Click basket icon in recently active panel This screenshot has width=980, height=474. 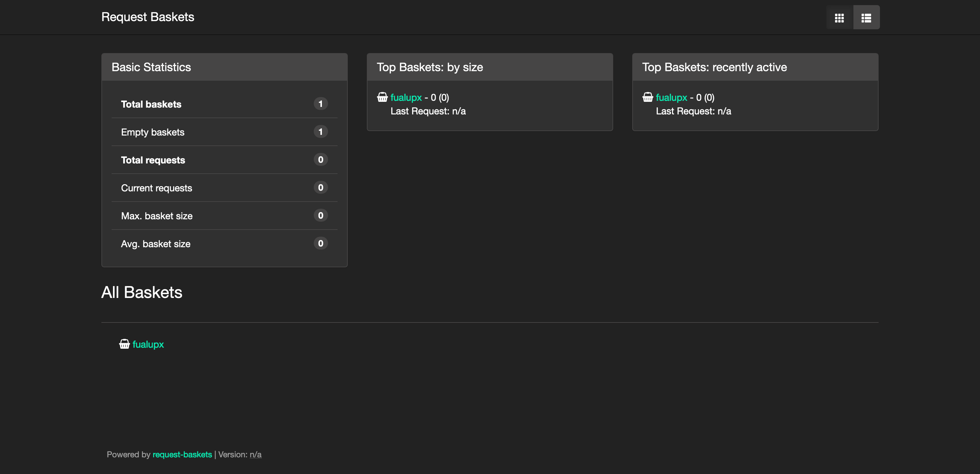click(x=648, y=97)
